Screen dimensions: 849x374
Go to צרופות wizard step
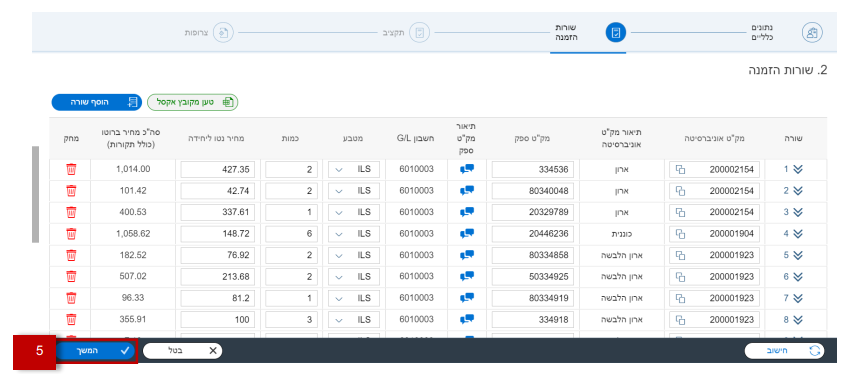pyautogui.click(x=208, y=32)
